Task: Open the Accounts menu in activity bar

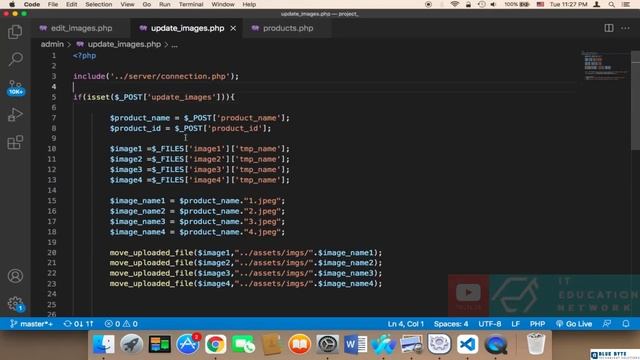Action: click(x=15, y=276)
